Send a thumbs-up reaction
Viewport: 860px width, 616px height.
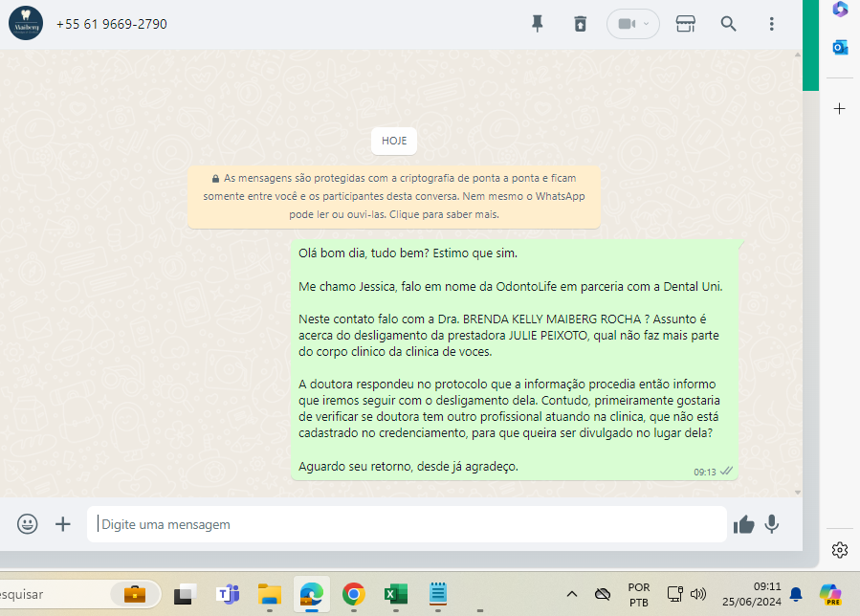point(743,525)
